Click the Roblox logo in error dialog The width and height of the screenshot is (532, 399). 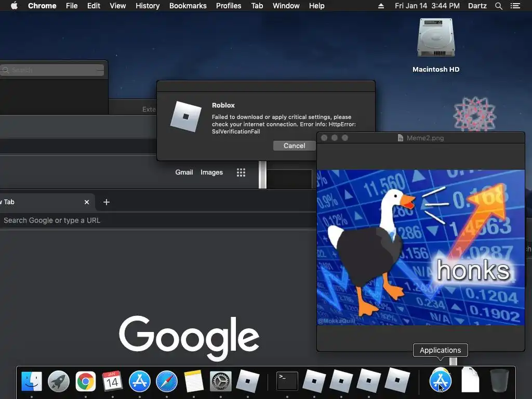(185, 117)
